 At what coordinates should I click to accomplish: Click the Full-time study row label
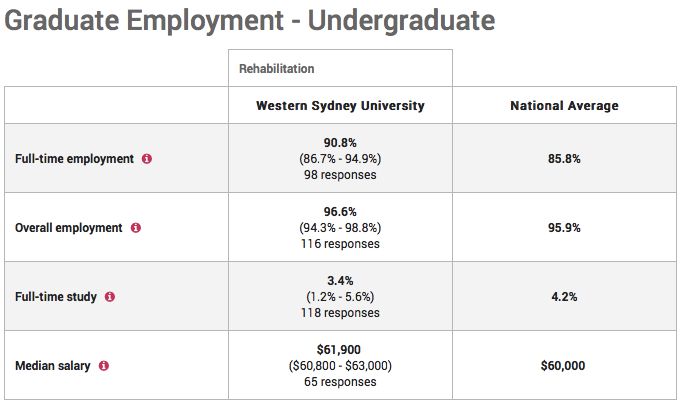point(56,297)
